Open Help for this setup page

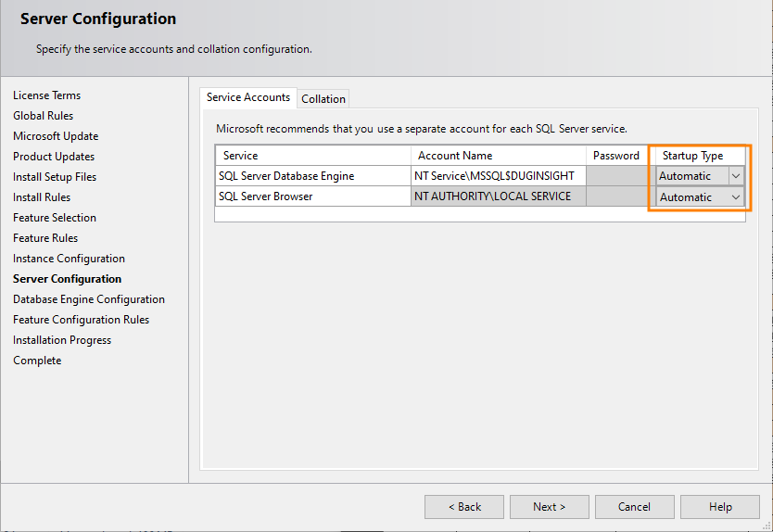720,507
